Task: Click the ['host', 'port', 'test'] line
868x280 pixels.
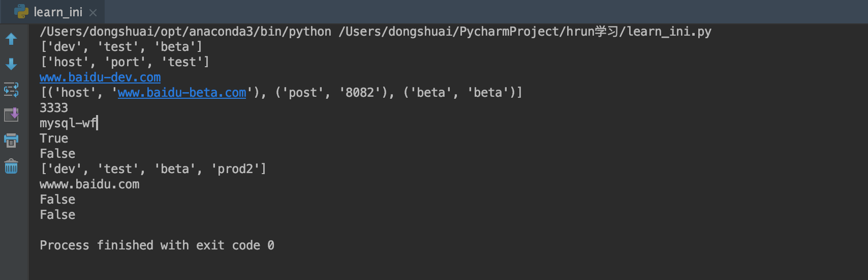Action: (125, 62)
